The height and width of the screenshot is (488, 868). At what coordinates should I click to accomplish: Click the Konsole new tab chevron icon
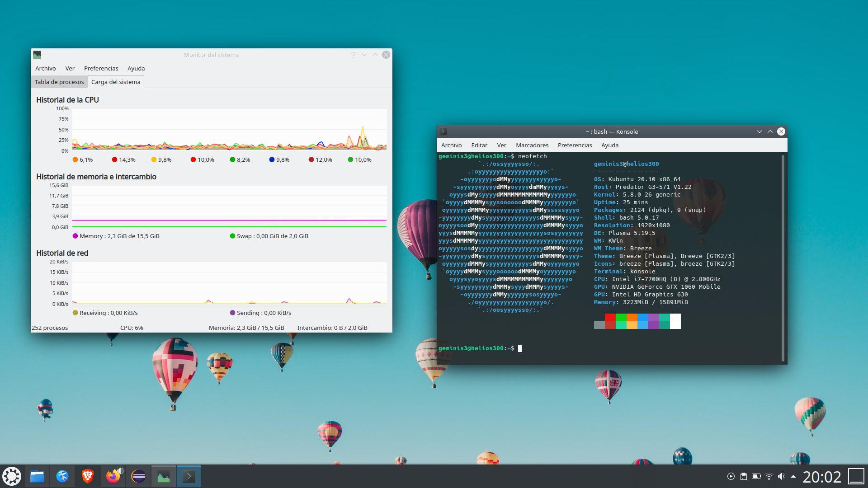point(443,132)
